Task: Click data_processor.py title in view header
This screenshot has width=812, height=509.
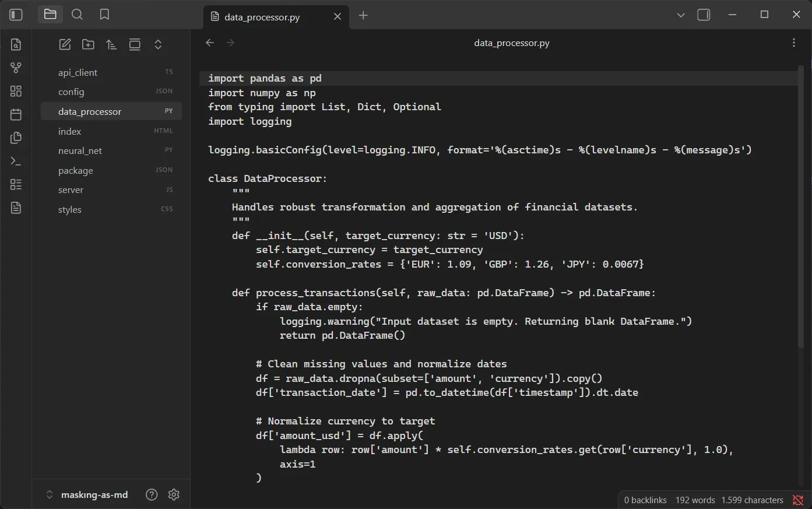Action: (x=512, y=43)
